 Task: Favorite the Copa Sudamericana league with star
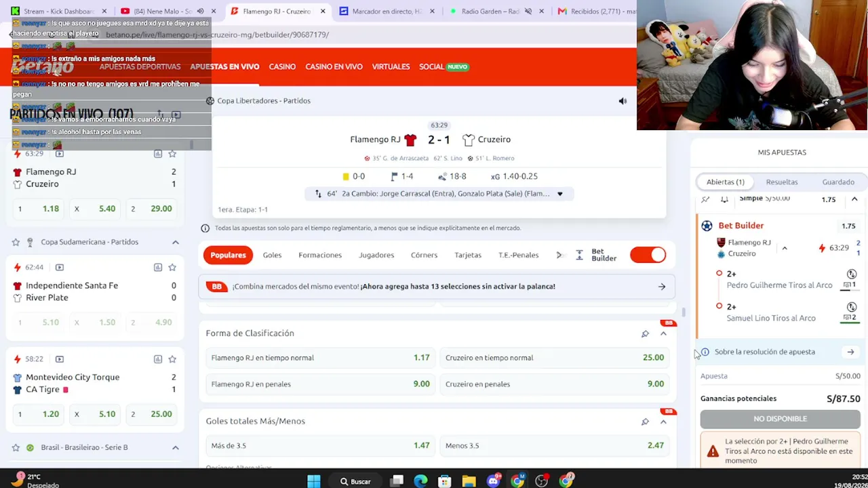(16, 242)
